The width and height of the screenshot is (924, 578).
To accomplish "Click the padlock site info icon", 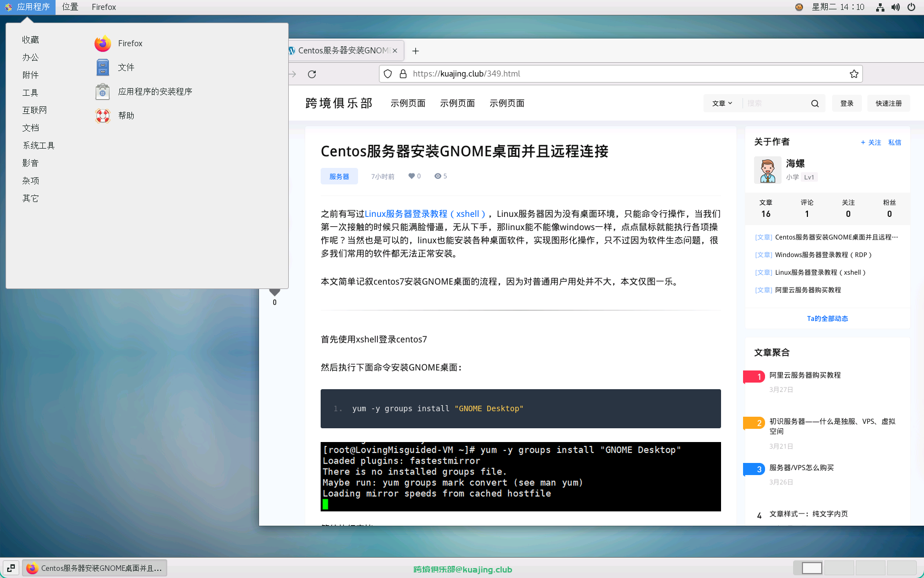I will point(403,74).
